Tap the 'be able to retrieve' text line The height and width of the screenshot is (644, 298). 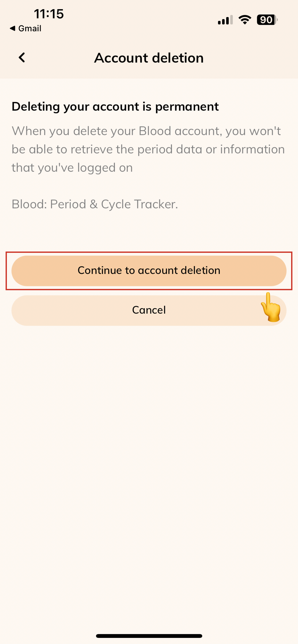tap(148, 149)
